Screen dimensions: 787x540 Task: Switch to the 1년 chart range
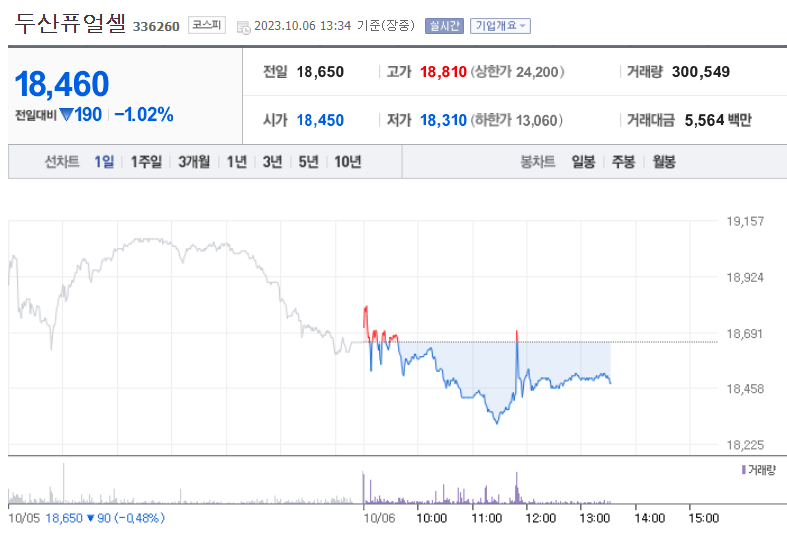pos(236,162)
